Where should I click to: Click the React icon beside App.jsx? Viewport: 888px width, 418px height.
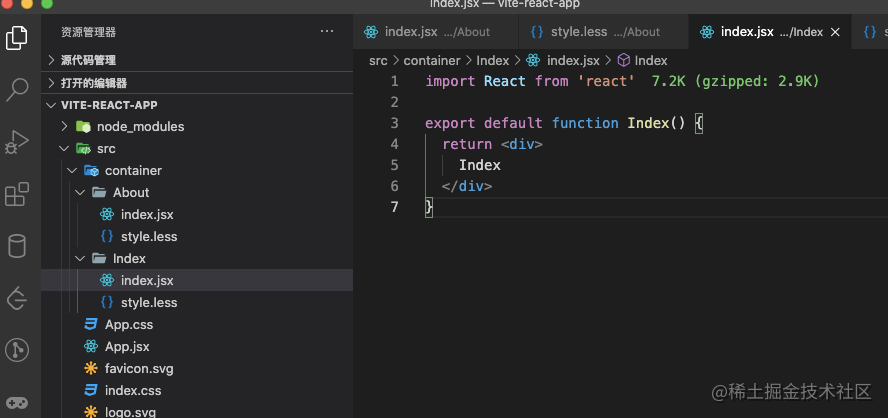pos(91,347)
